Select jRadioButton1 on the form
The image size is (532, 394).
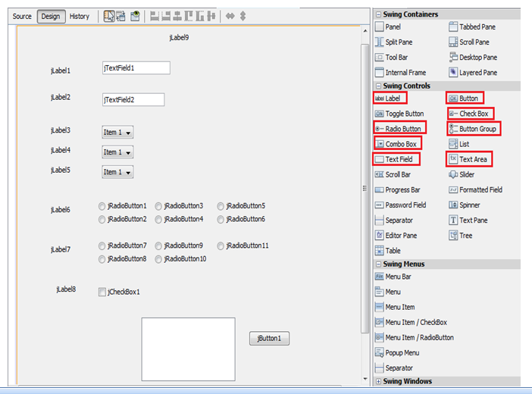123,206
